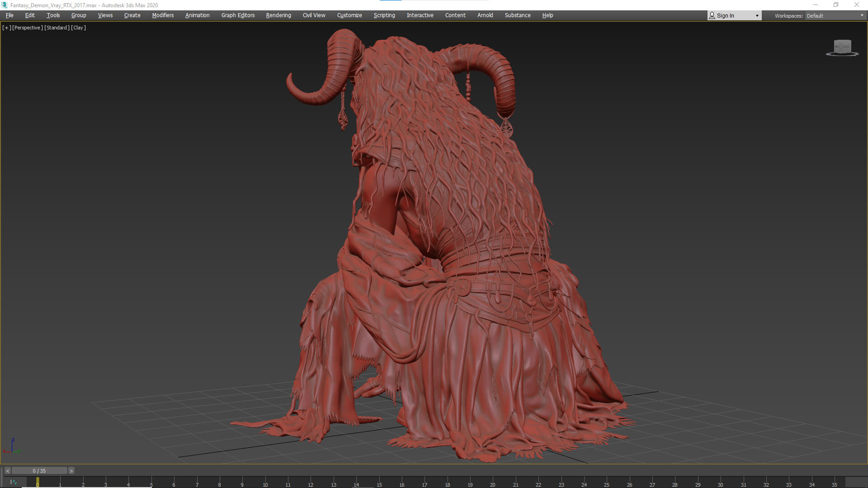Open the Modifiers menu
Screen dimensions: 868x488
[163, 15]
